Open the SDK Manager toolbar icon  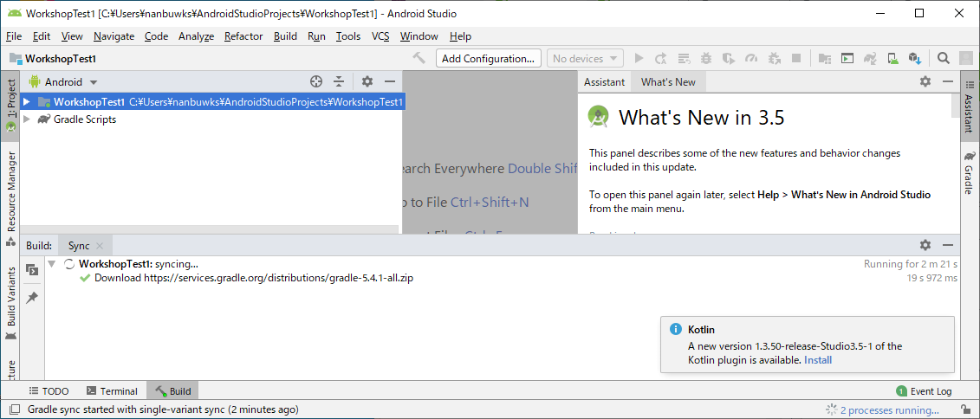[x=914, y=59]
